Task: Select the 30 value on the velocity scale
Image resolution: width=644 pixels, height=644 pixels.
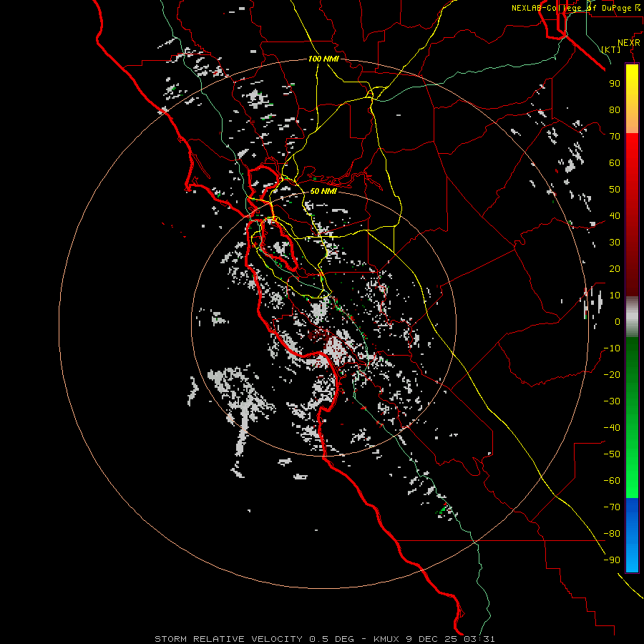Action: tap(615, 243)
